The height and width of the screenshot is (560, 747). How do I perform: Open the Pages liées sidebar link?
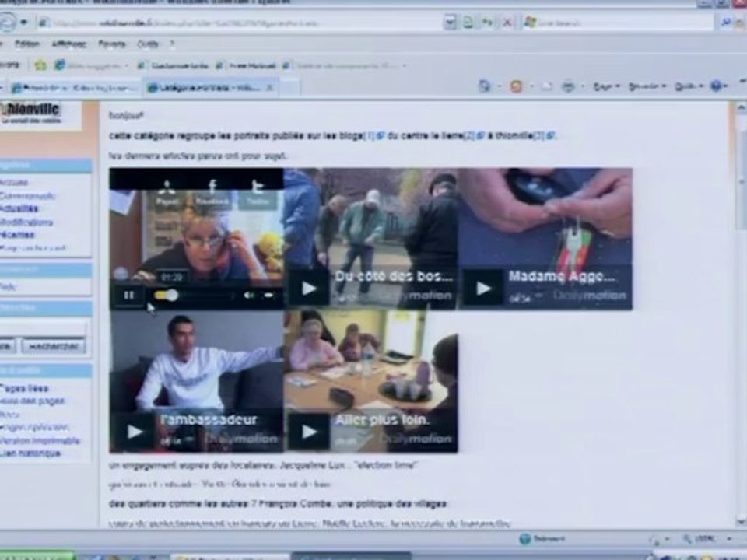[25, 388]
